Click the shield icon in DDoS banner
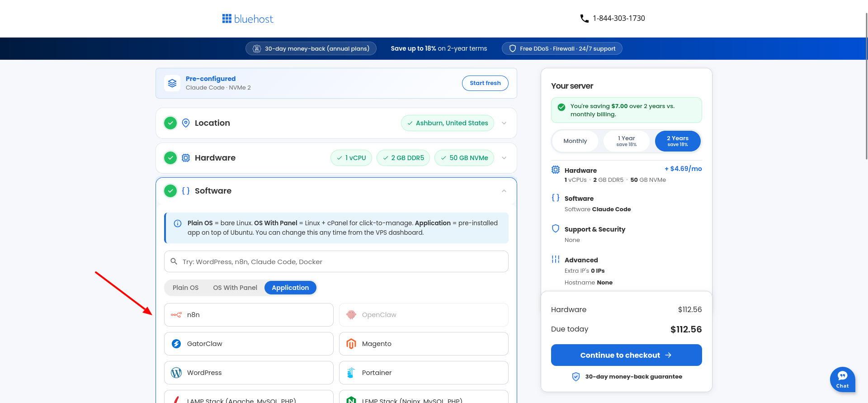Viewport: 868px width, 403px height. tap(513, 49)
